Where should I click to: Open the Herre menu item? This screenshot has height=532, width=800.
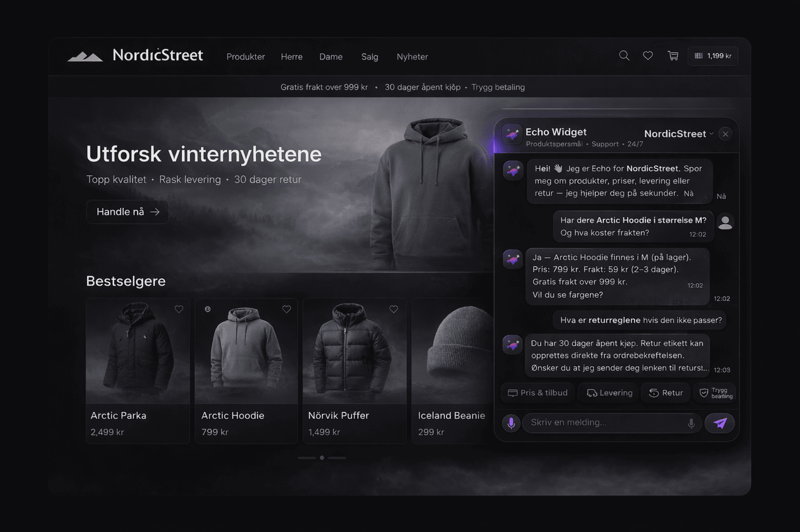(x=292, y=57)
